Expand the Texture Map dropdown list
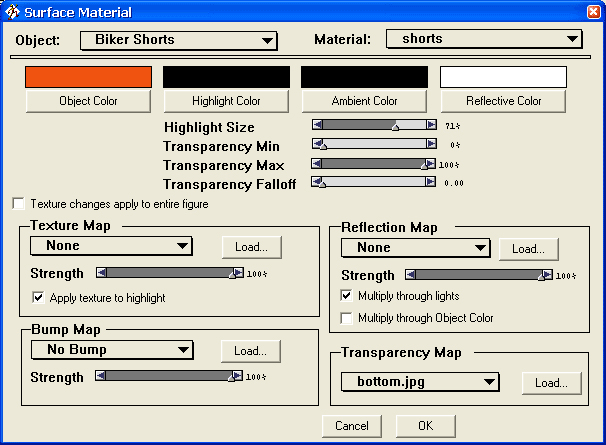 pyautogui.click(x=111, y=246)
